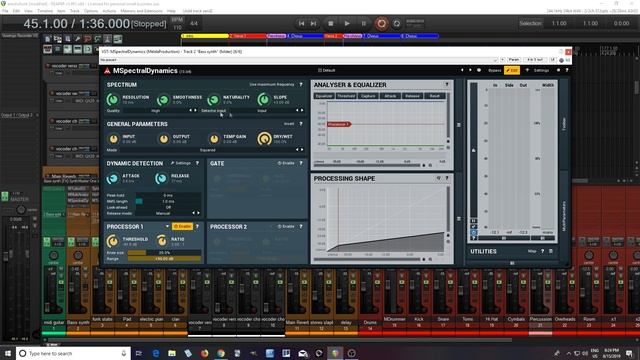Open the Default preset selector

click(x=327, y=71)
